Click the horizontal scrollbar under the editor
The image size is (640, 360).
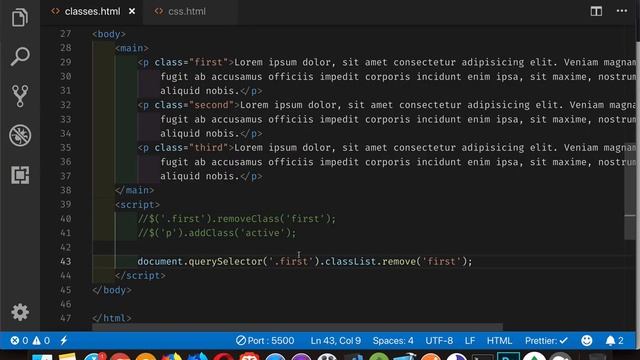click(297, 327)
